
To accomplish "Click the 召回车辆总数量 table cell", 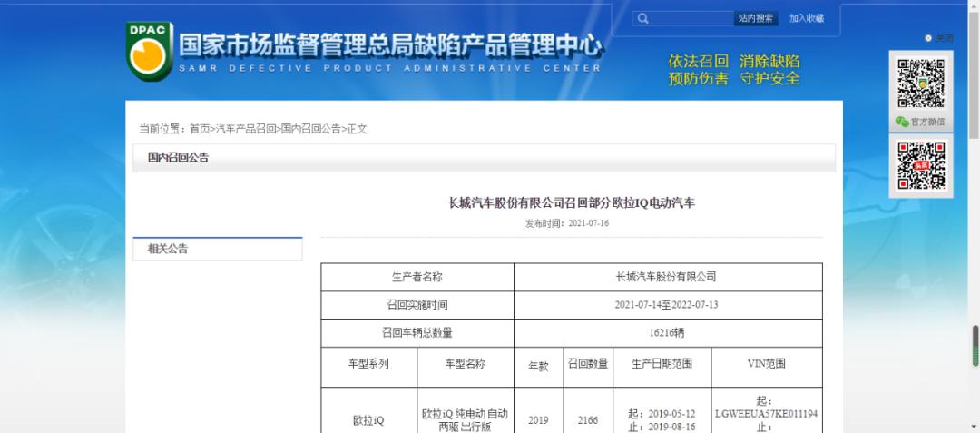I will [x=417, y=333].
